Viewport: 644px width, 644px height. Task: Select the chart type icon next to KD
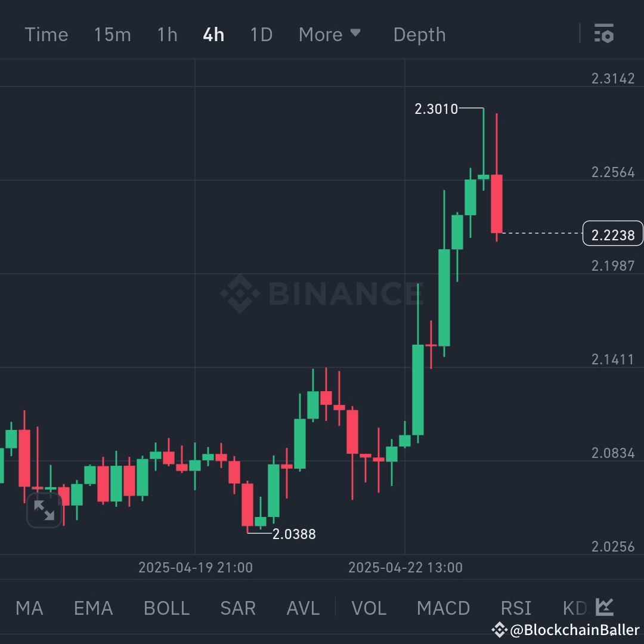point(604,607)
